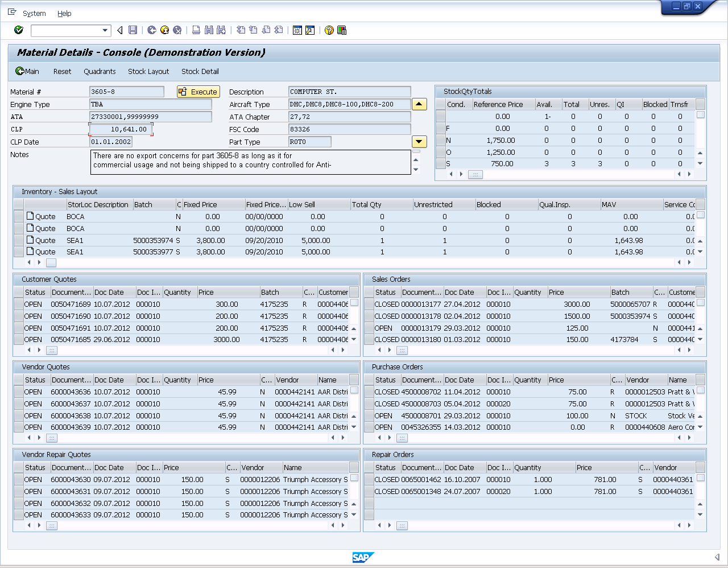This screenshot has width=728, height=568.
Task: Click the green Enter checkmark icon
Action: coord(18,30)
